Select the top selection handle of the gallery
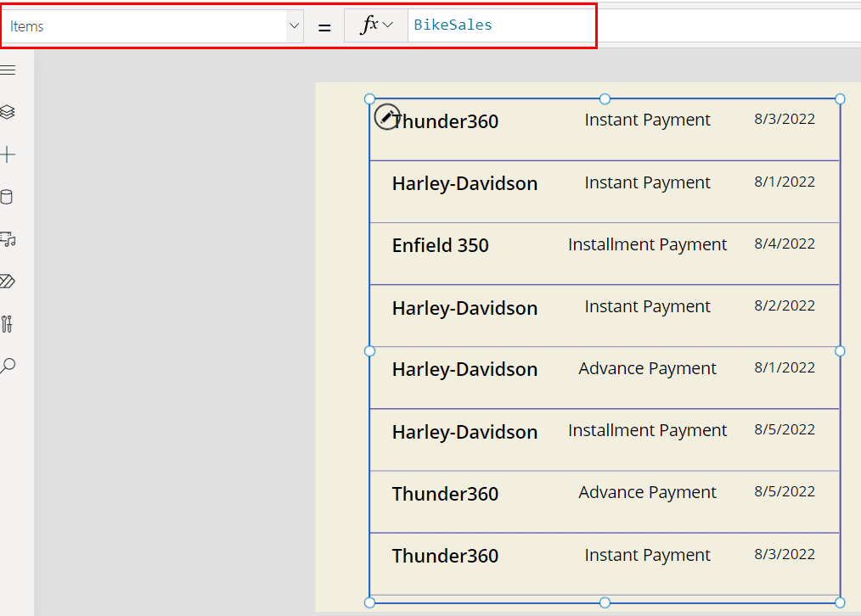The width and height of the screenshot is (861, 616). coord(604,98)
